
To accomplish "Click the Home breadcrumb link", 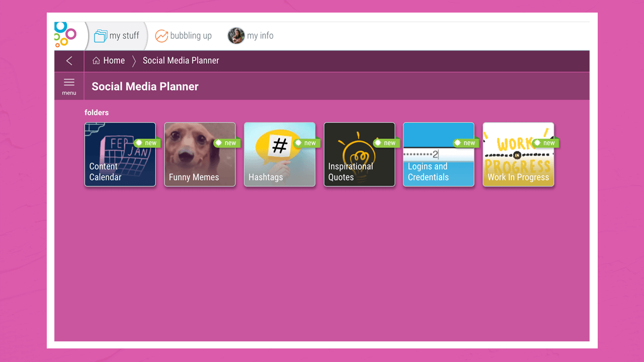I will pos(109,60).
